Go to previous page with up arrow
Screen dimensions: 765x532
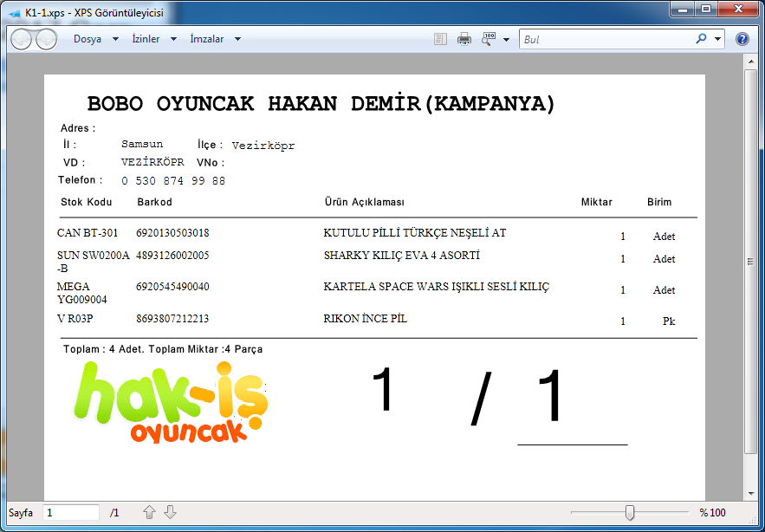point(149,512)
